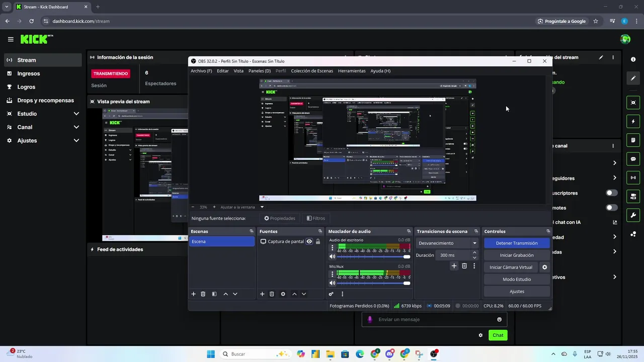This screenshot has width=644, height=362.
Task: Adjust Mic/Aux volume slider
Action: pos(374,283)
